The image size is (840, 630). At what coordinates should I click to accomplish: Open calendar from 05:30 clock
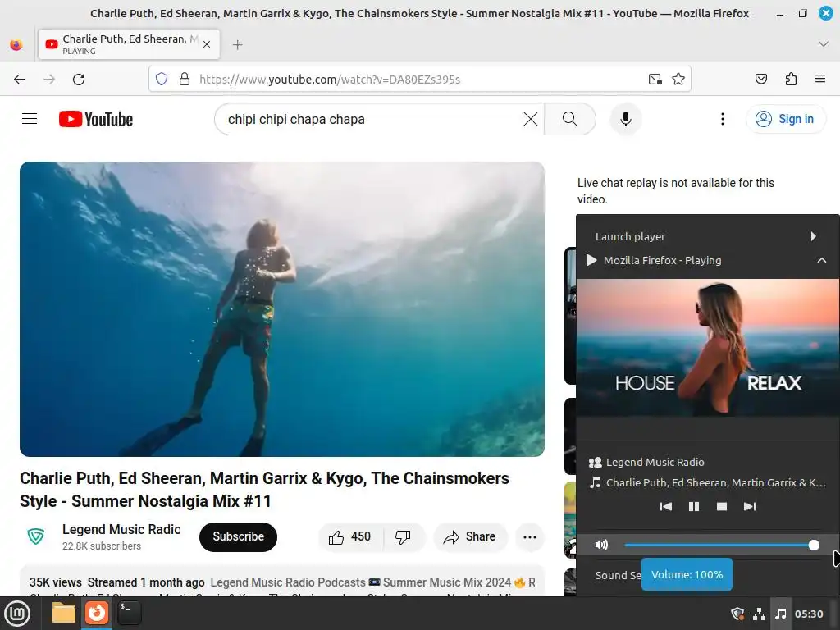click(x=809, y=614)
